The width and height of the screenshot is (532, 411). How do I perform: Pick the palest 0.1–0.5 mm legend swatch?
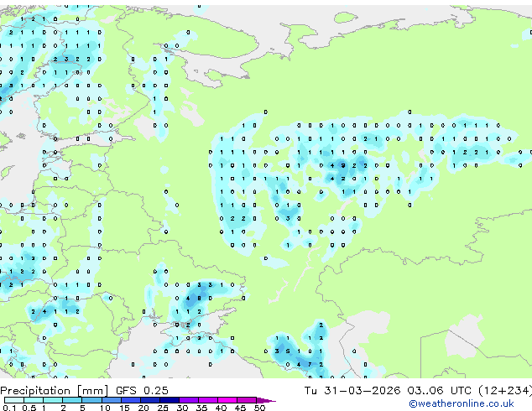point(14,400)
